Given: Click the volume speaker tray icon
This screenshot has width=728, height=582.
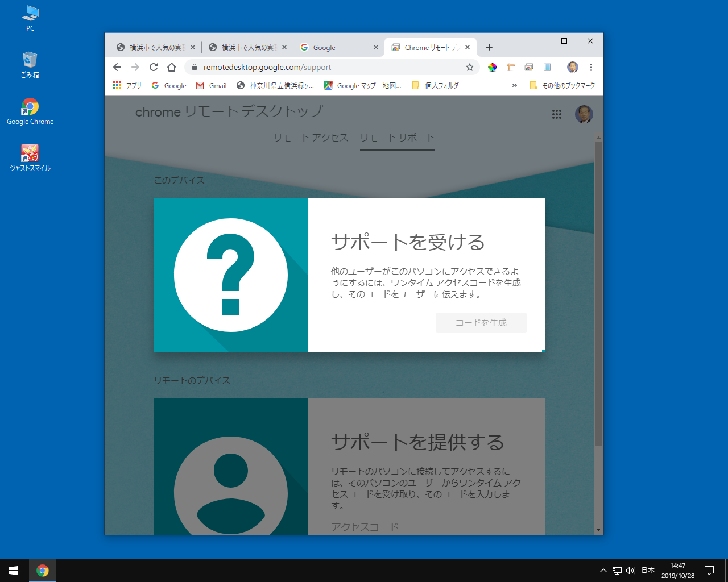Looking at the screenshot, I should (x=630, y=571).
